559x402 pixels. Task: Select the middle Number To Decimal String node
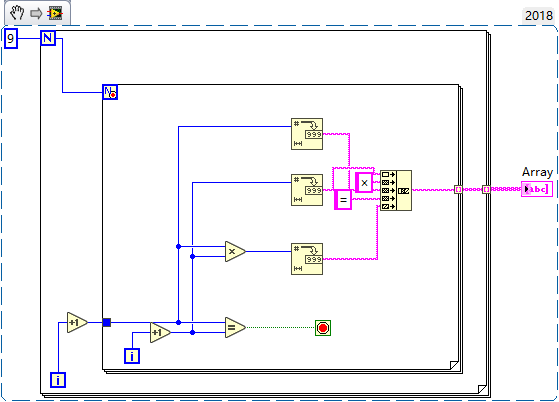point(307,190)
